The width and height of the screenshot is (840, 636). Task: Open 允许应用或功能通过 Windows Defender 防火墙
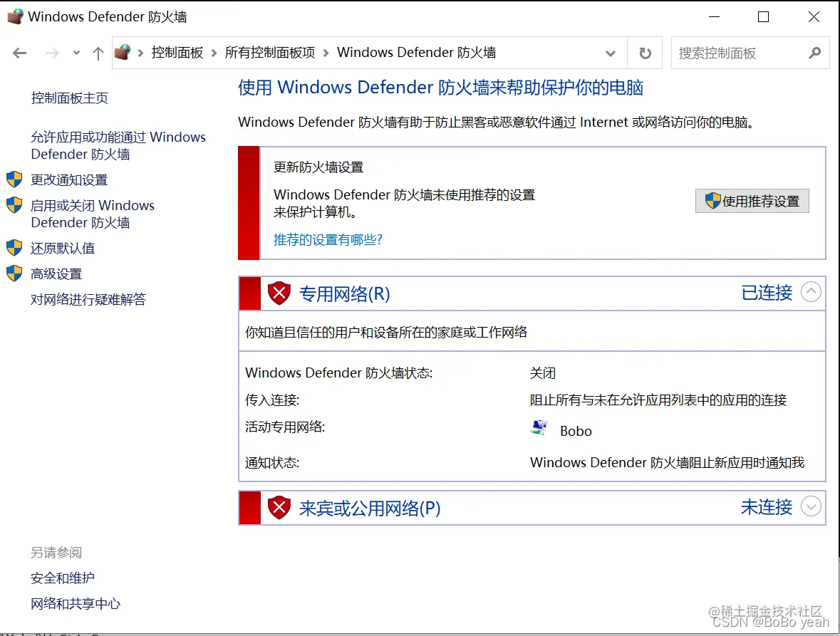pos(118,145)
